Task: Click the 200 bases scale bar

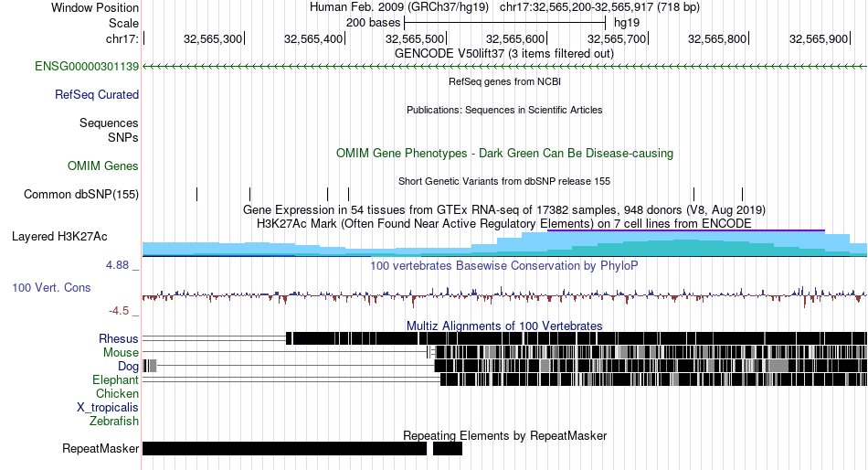Action: [505, 23]
